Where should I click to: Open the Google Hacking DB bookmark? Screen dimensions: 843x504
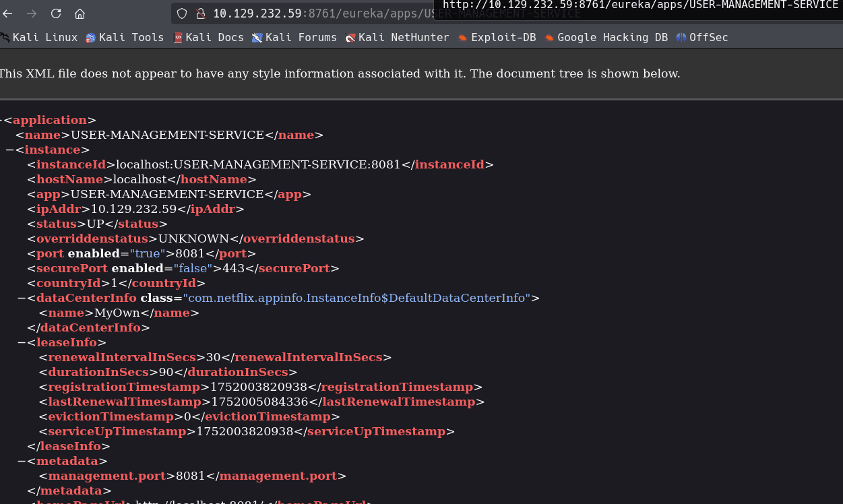point(606,38)
